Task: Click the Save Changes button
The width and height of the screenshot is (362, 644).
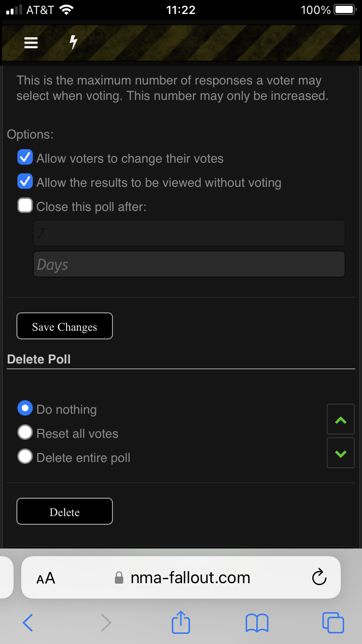Action: (65, 326)
